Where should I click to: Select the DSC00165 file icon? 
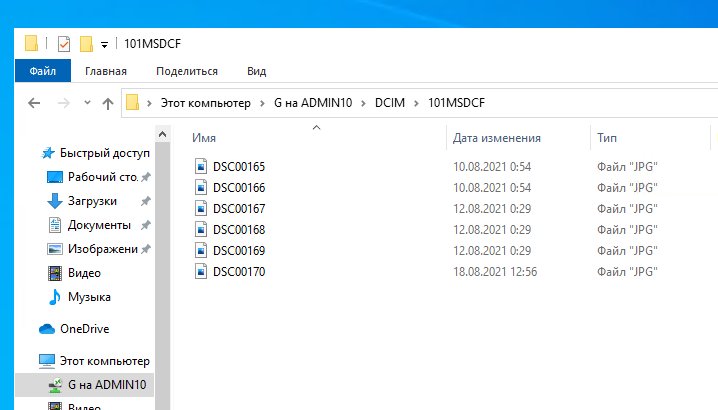pos(201,166)
